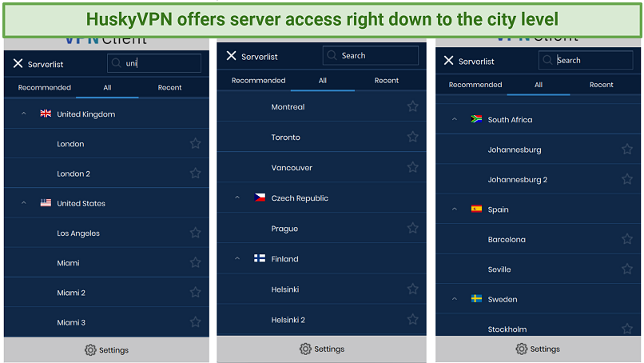Click the Sweden flag icon
Screen dimensions: 644x363
pyautogui.click(x=476, y=298)
